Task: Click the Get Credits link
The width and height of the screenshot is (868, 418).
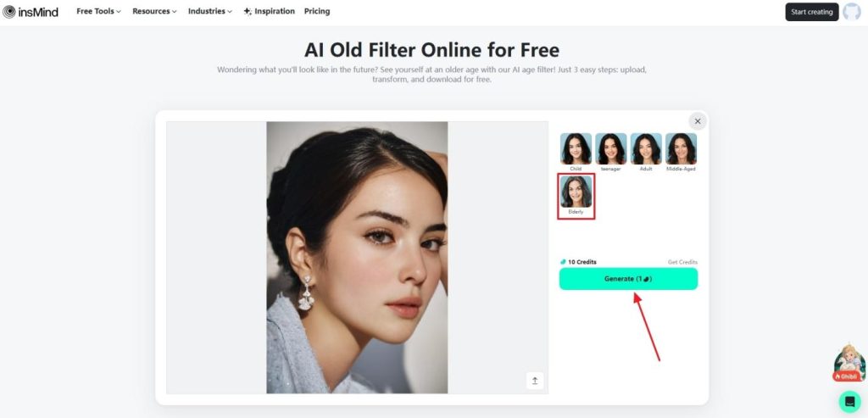Action: point(682,263)
